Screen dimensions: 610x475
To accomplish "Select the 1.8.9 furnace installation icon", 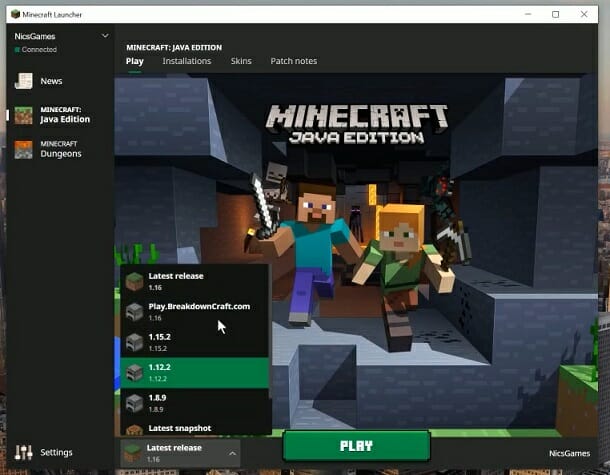I will tap(135, 403).
